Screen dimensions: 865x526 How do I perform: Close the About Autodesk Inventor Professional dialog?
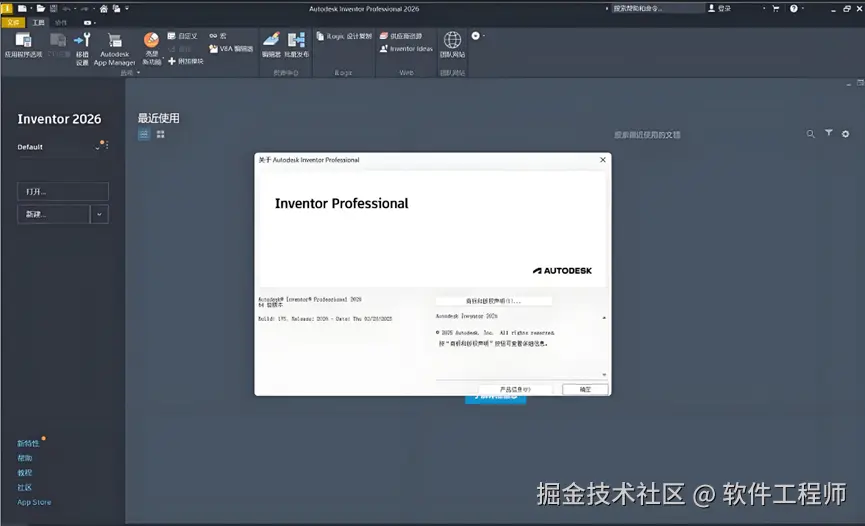[x=602, y=160]
